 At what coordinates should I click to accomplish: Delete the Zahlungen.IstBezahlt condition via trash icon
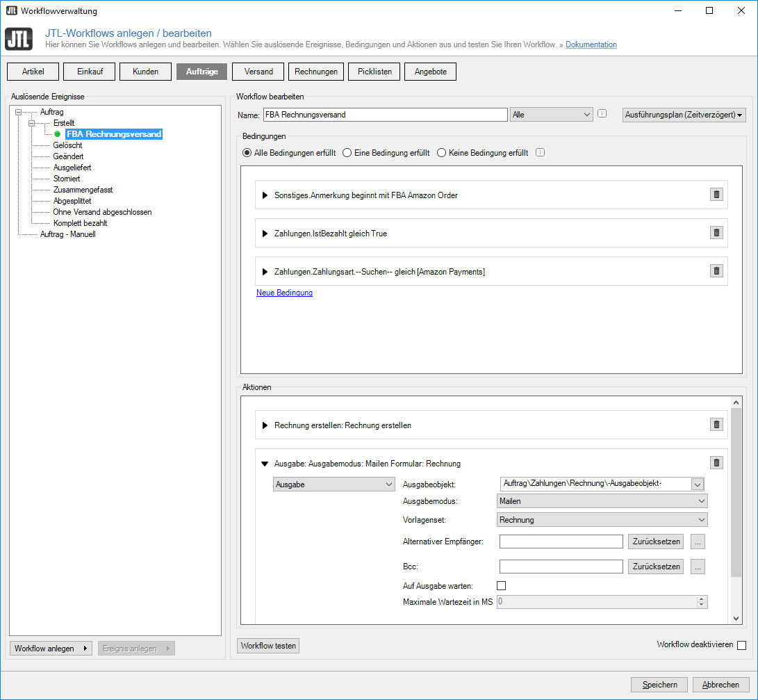(716, 233)
